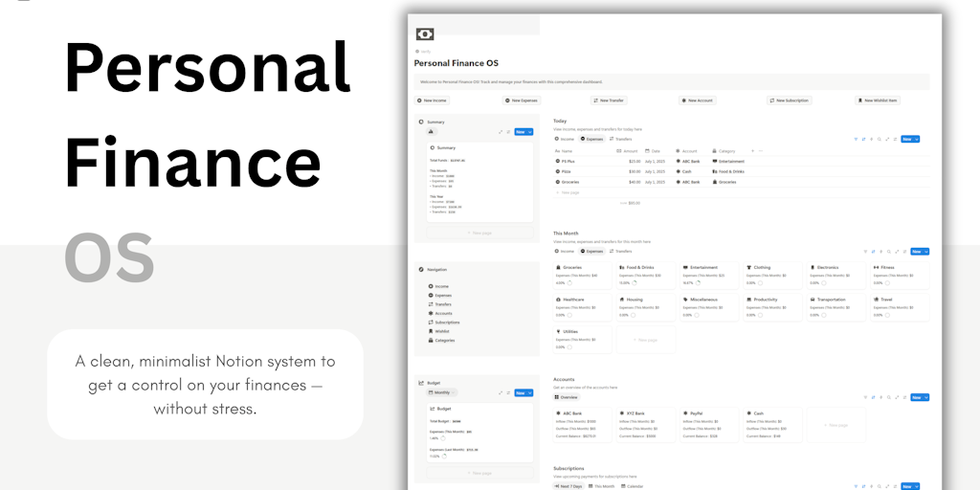Open more options dots in Today table header
The height and width of the screenshot is (490, 980).
pyautogui.click(x=761, y=150)
